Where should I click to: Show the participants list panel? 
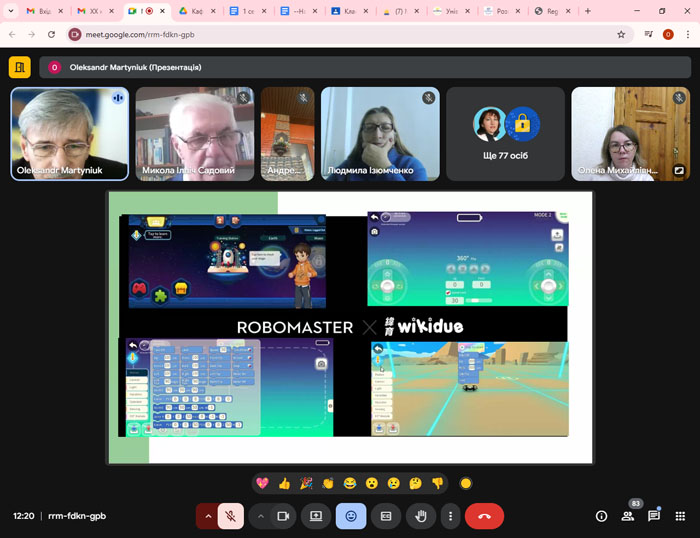tap(628, 516)
